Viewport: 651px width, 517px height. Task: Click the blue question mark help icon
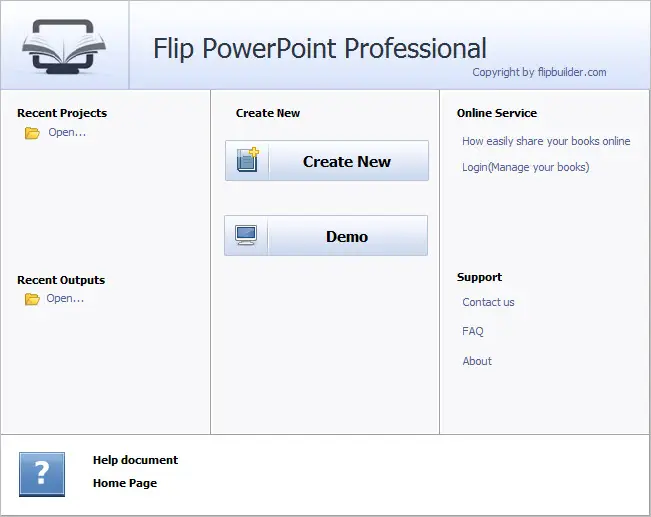[42, 474]
